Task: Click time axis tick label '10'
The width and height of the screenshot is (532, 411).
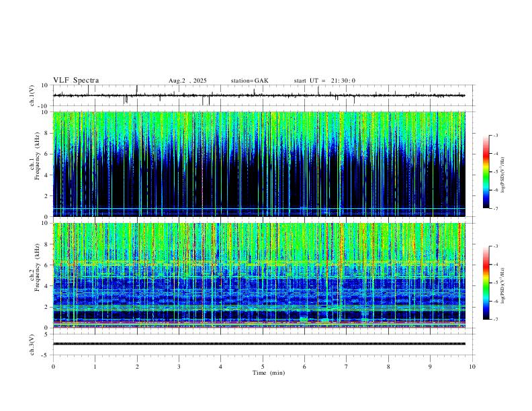Action: point(472,367)
